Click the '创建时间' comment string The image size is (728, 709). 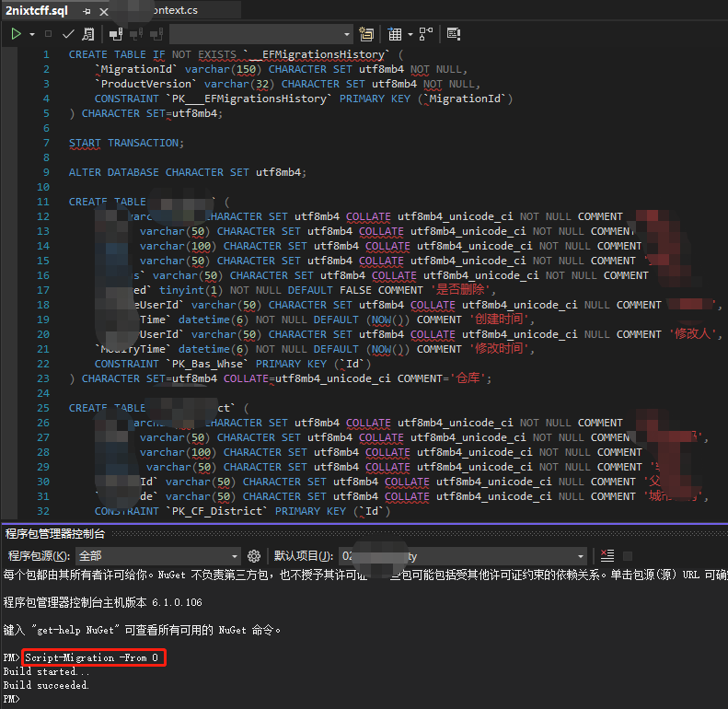pos(499,320)
